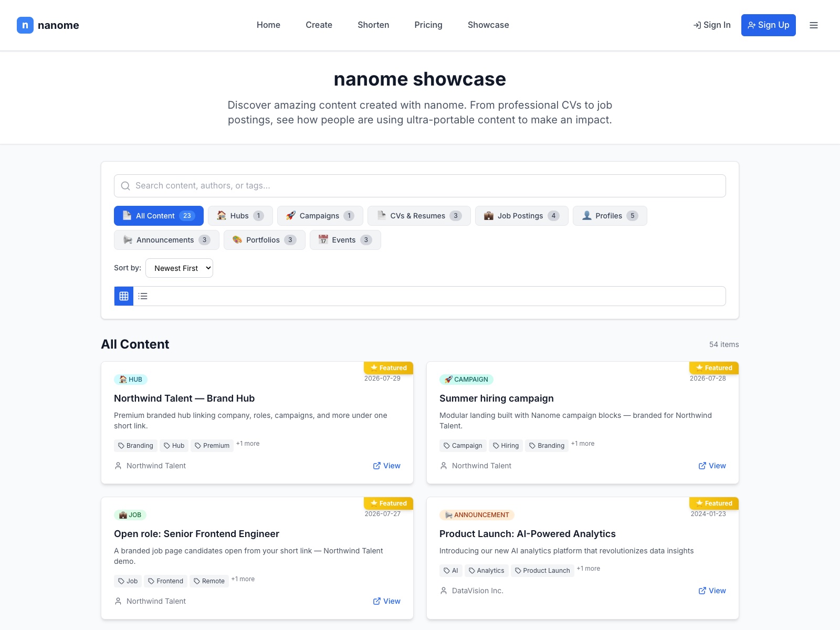Filter by Events category

(x=345, y=240)
